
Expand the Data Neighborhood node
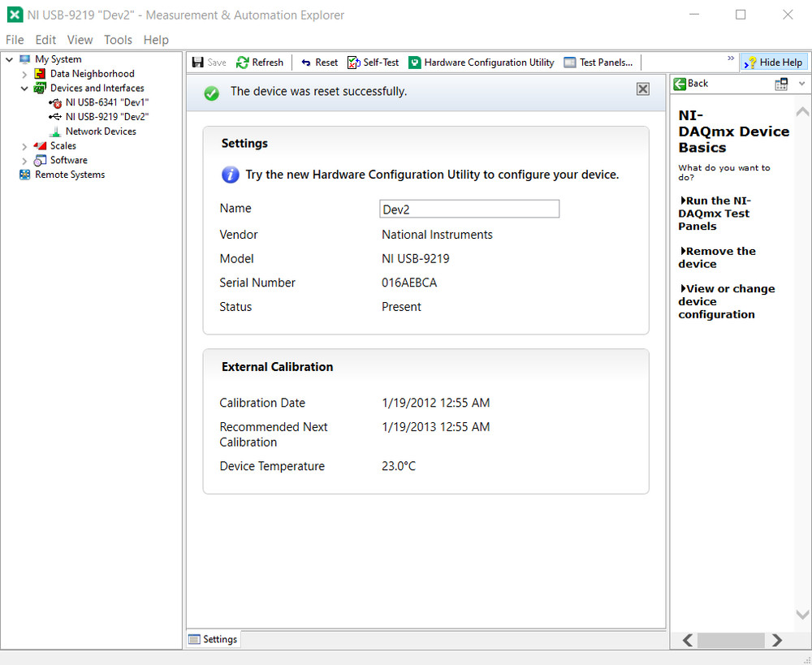[24, 74]
